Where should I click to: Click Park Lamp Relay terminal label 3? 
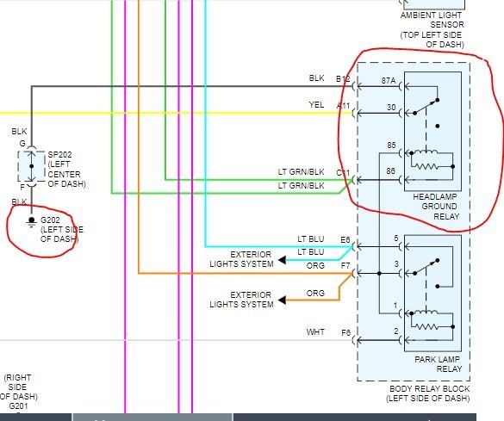pos(396,264)
